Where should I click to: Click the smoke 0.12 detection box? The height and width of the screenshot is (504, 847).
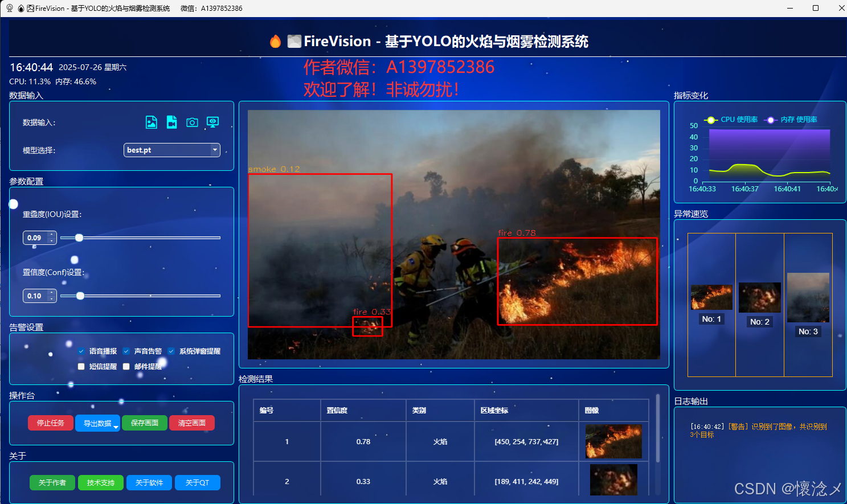click(320, 251)
